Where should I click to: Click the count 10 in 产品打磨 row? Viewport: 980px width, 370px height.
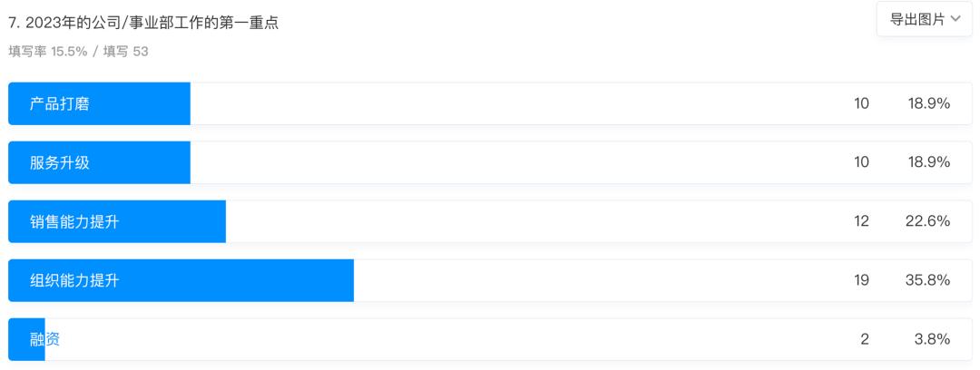[x=861, y=103]
